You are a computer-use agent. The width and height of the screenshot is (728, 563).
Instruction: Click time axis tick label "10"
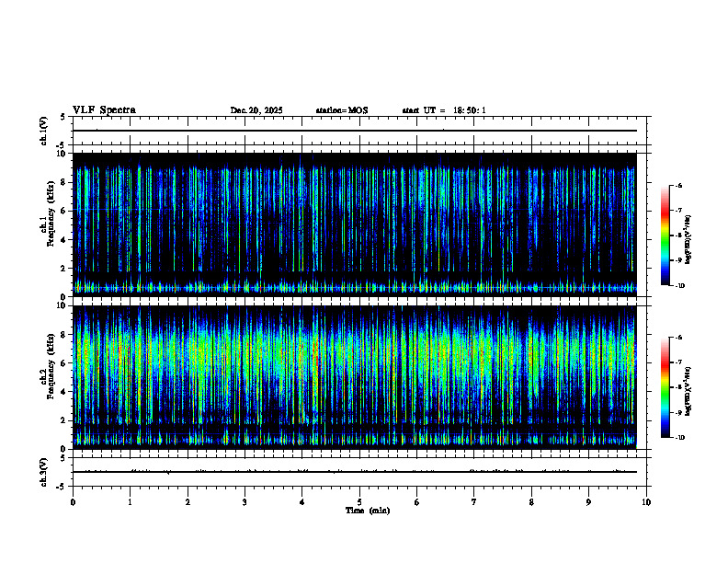coord(646,502)
